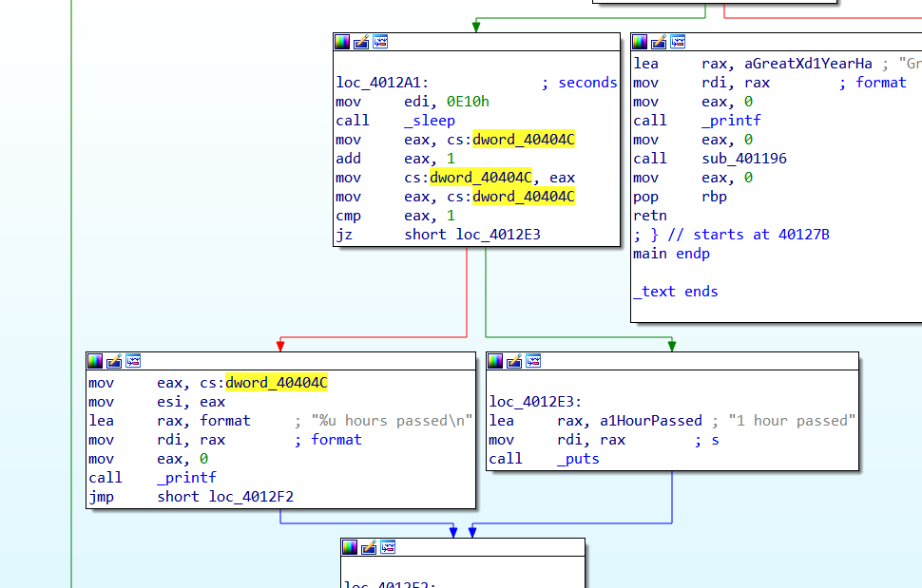The height and width of the screenshot is (588, 922).
Task: Click format operand in 'lea rax, format'
Action: (x=224, y=421)
